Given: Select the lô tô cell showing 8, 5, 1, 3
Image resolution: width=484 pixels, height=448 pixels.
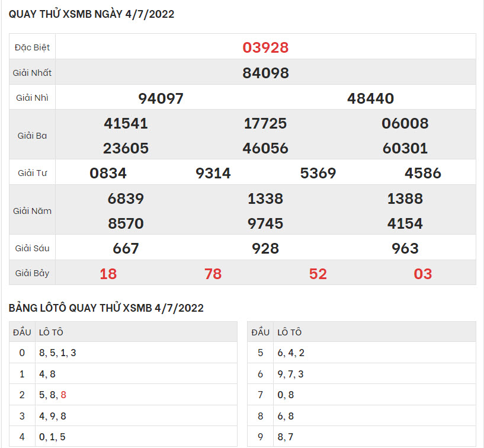Looking at the screenshot, I should point(57,353).
